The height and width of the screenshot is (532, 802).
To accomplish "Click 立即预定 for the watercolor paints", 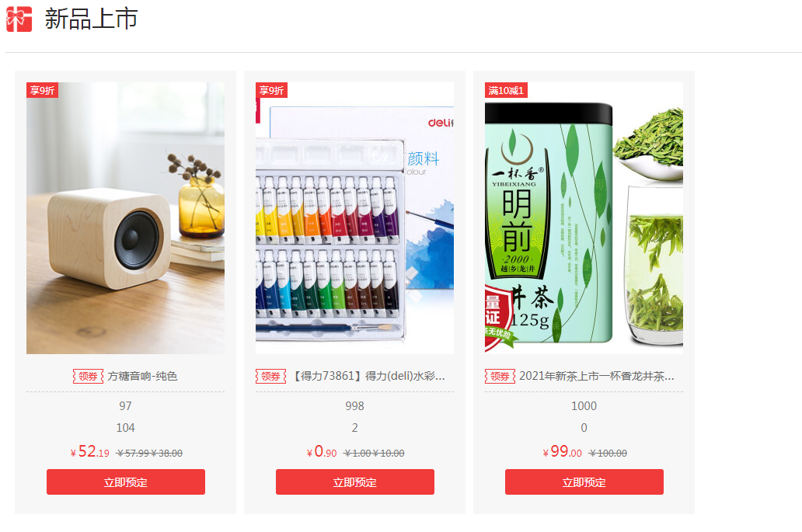I will click(355, 482).
